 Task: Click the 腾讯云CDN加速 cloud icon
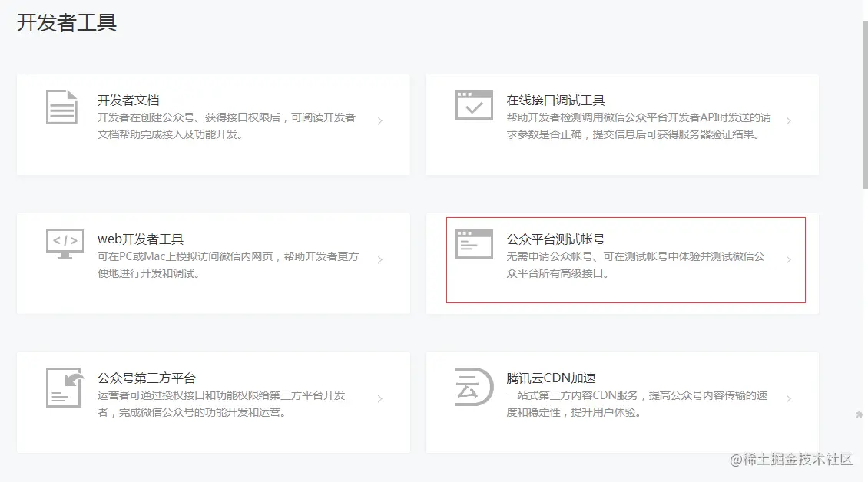click(473, 387)
